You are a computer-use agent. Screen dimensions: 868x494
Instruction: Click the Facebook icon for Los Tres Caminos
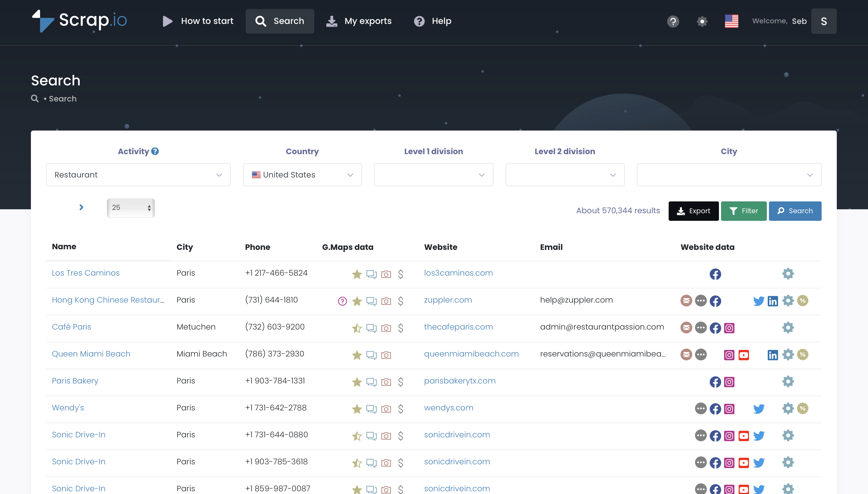pyautogui.click(x=715, y=274)
